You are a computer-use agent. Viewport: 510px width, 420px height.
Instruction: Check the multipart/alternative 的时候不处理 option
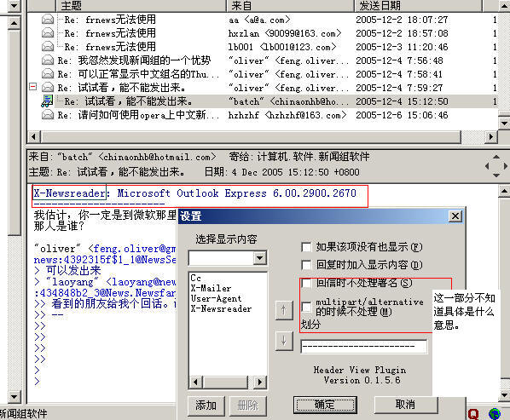[306, 307]
